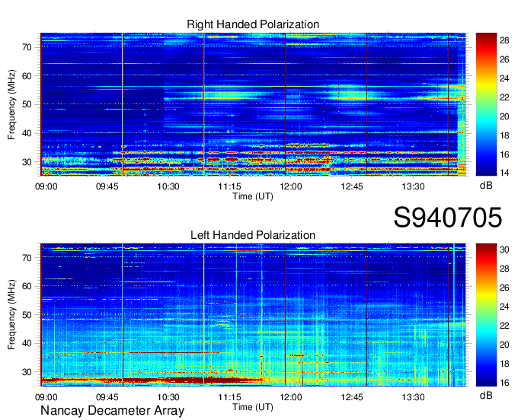518x420 pixels.
Task: Click the upper plot's color scale bar
Action: 486,104
